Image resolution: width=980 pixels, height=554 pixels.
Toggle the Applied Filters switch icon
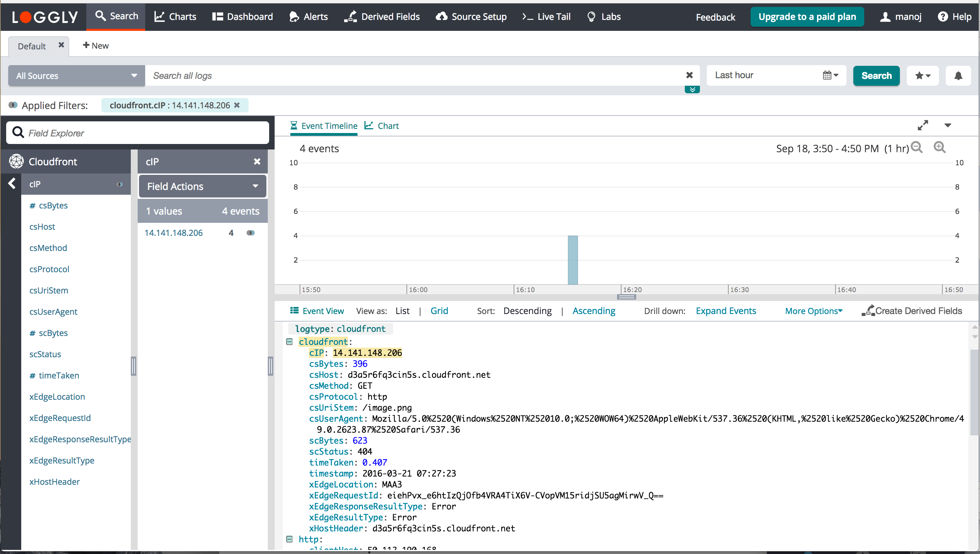[x=13, y=105]
